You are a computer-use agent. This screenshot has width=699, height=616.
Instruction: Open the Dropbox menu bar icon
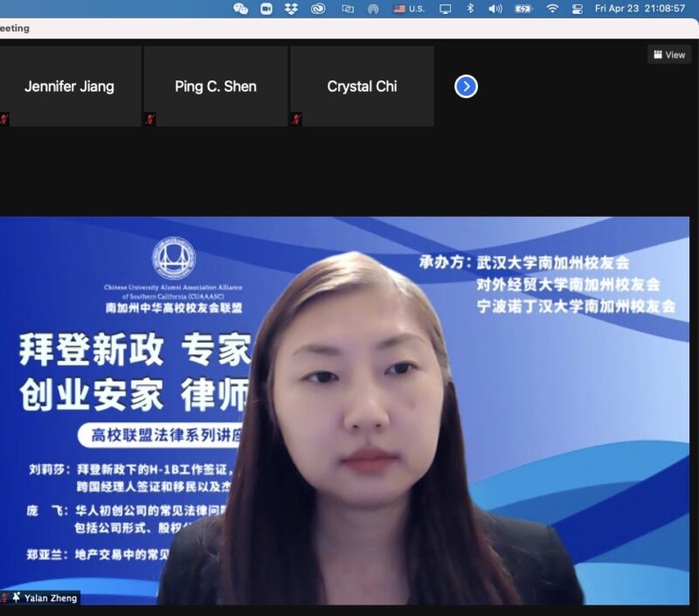point(291,9)
